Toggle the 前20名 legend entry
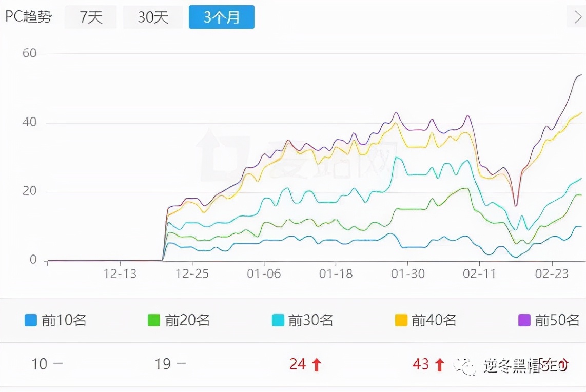The width and height of the screenshot is (586, 392). tap(183, 320)
